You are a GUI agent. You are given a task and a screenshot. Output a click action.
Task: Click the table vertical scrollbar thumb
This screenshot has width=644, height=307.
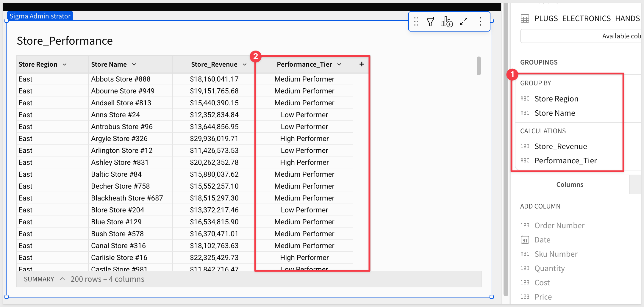(x=479, y=66)
